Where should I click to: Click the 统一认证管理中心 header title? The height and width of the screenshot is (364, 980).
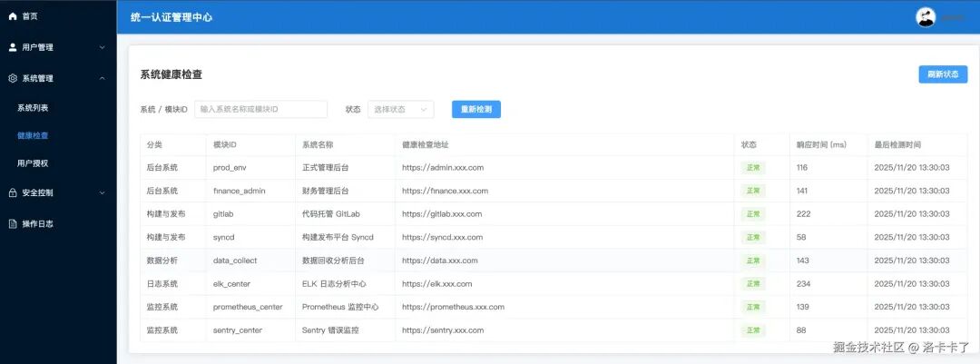pos(171,17)
